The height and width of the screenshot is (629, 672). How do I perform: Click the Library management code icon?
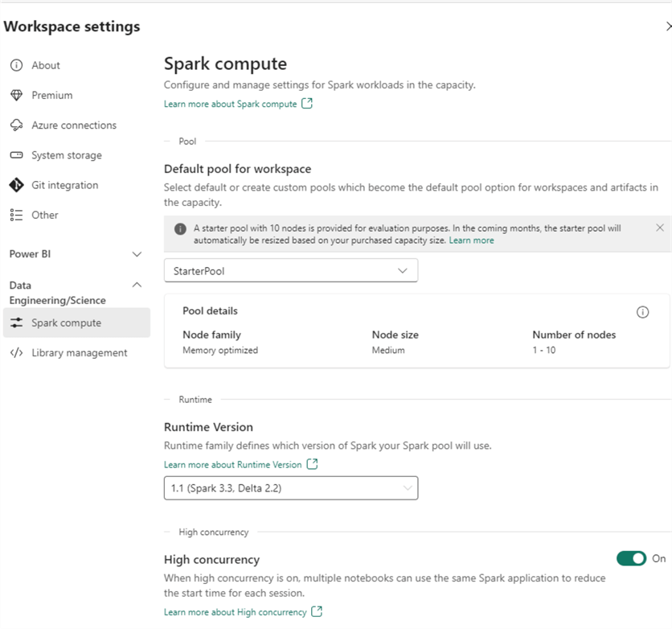(x=16, y=352)
